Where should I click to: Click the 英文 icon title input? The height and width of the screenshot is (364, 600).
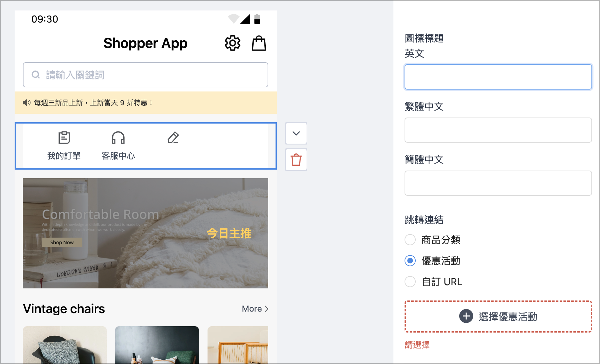498,77
